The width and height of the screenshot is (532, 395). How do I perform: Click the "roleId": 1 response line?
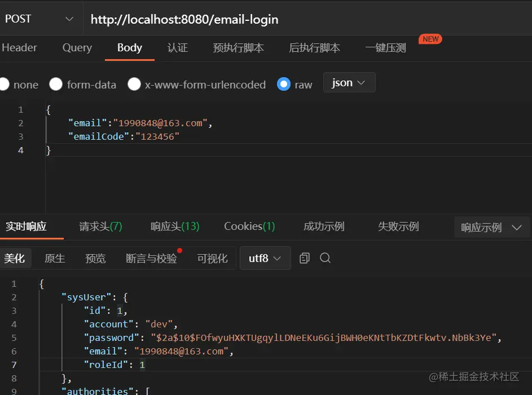pyautogui.click(x=115, y=365)
